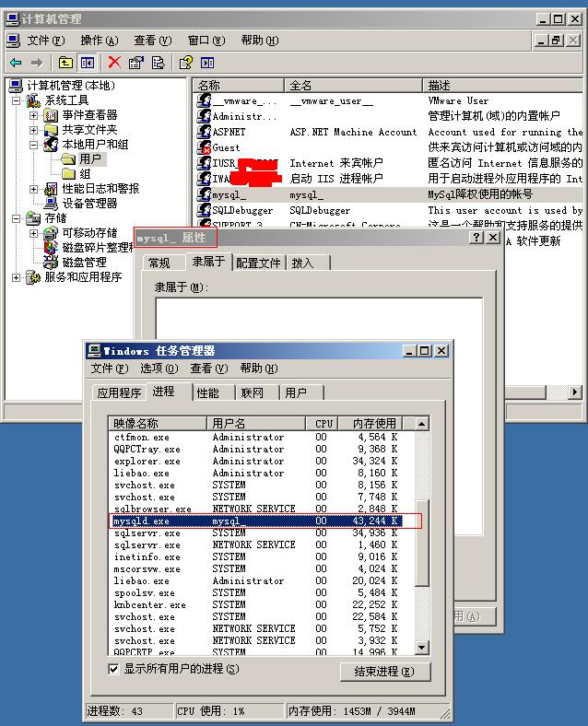Select the explorer.exe process row
The height and width of the screenshot is (726, 588).
click(x=263, y=462)
